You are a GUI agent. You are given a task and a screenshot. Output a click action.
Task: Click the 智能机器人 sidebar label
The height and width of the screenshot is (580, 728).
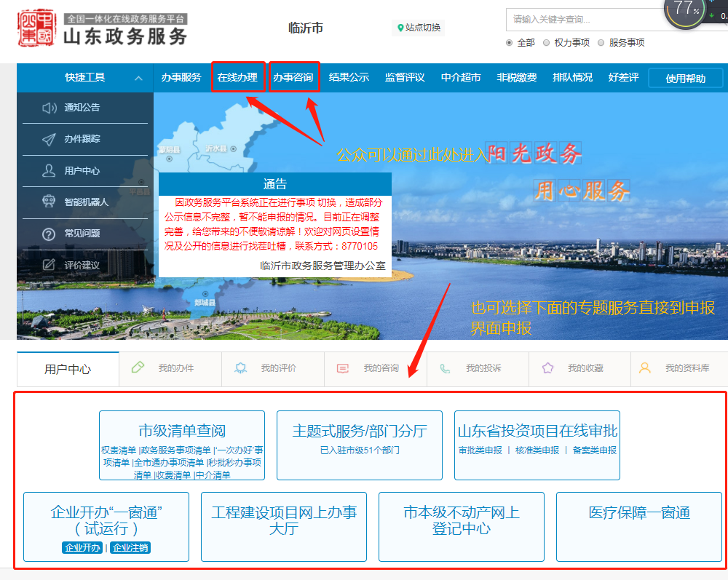(87, 202)
